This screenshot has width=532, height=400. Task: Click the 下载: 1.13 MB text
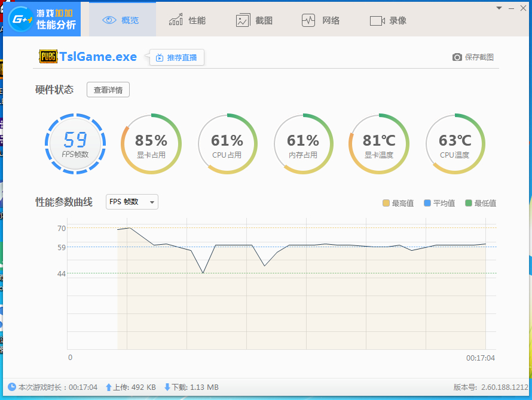tap(195, 387)
